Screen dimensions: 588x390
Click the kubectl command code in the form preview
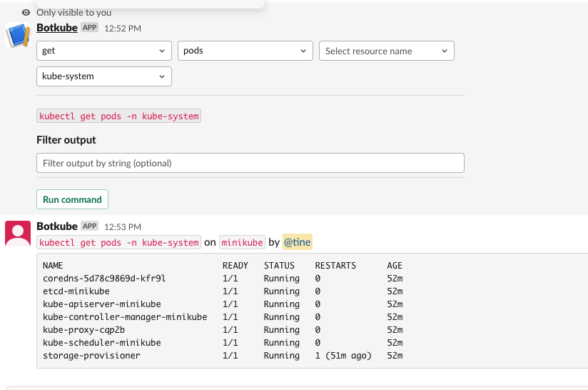click(119, 116)
